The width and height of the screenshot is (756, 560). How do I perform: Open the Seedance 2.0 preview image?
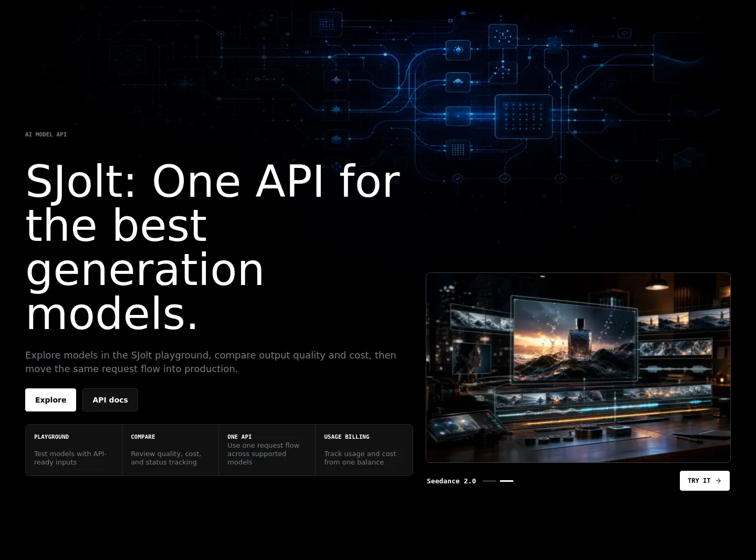578,367
